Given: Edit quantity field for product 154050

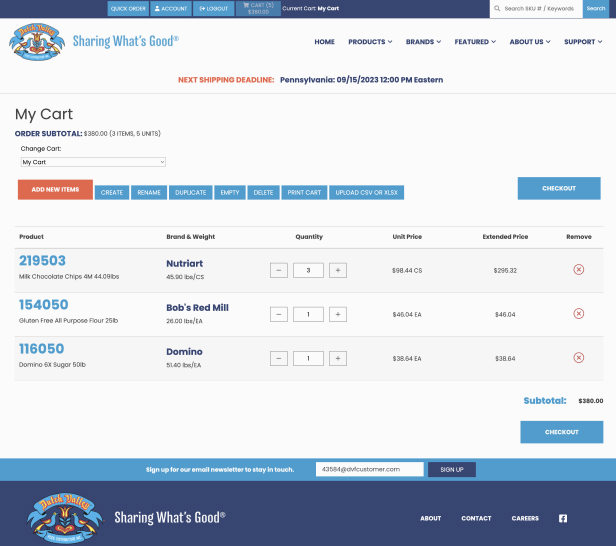Looking at the screenshot, I should pyautogui.click(x=308, y=314).
